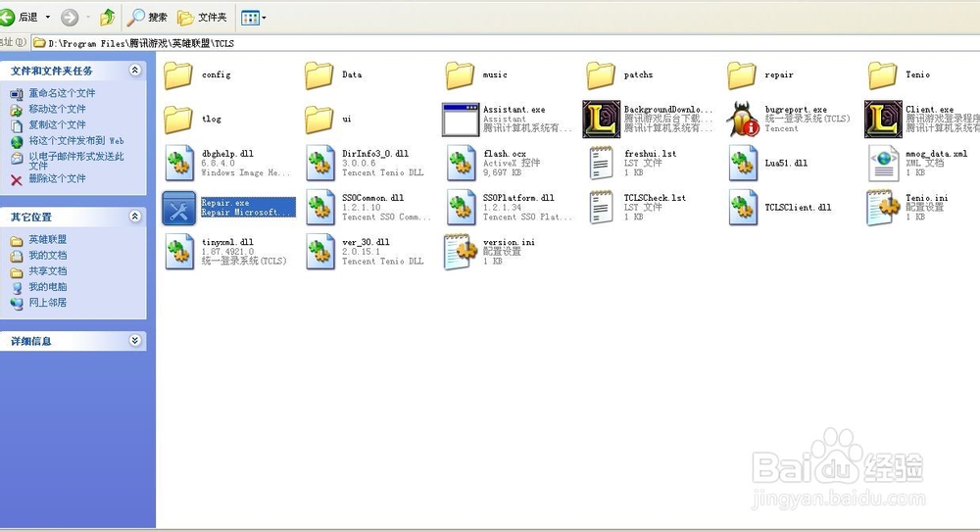Click 重命名这个文件 task link
Image resolution: width=980 pixels, height=532 pixels.
coord(62,93)
